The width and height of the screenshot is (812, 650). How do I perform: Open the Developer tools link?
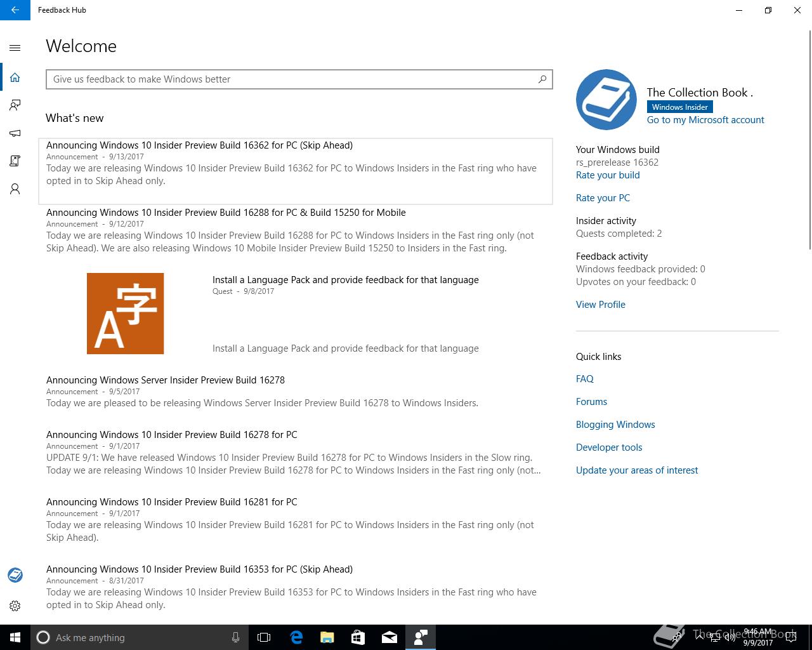click(609, 448)
